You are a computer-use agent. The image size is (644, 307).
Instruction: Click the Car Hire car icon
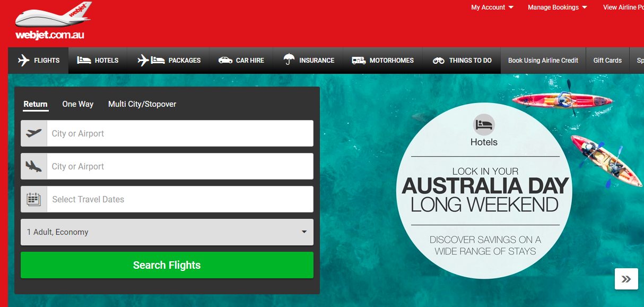click(225, 61)
